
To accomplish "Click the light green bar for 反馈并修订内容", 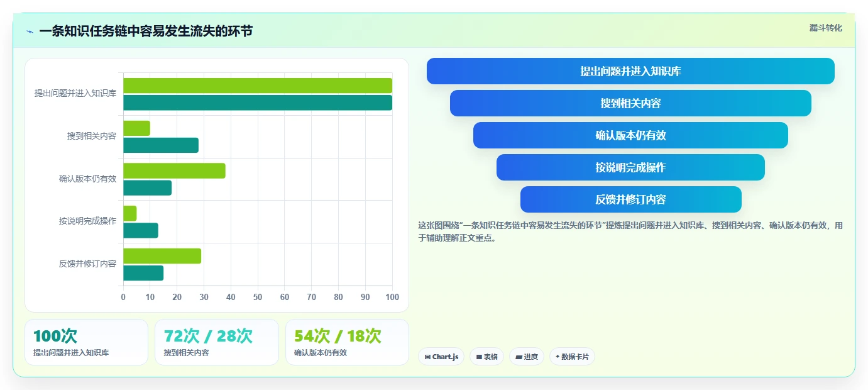I will click(162, 256).
